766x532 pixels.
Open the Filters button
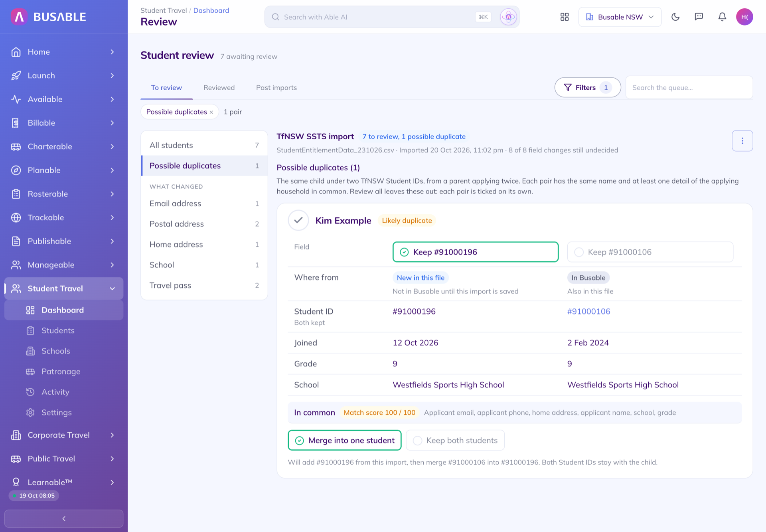click(587, 87)
